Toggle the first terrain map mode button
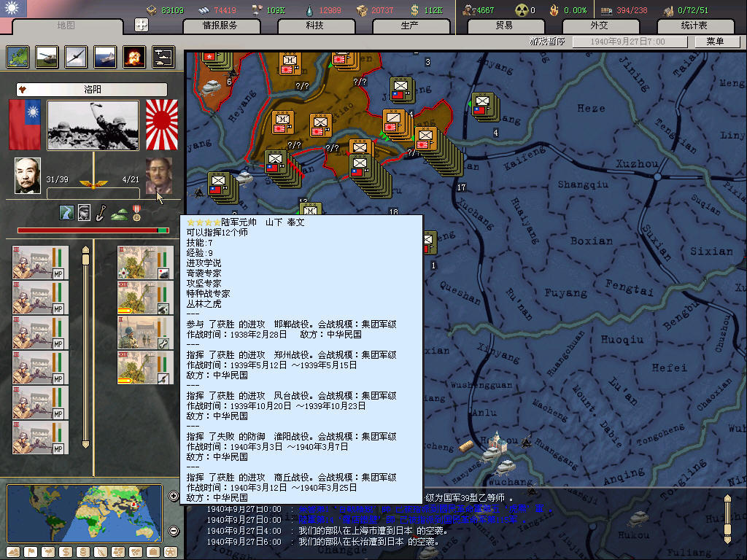The image size is (747, 560). [x=14, y=552]
